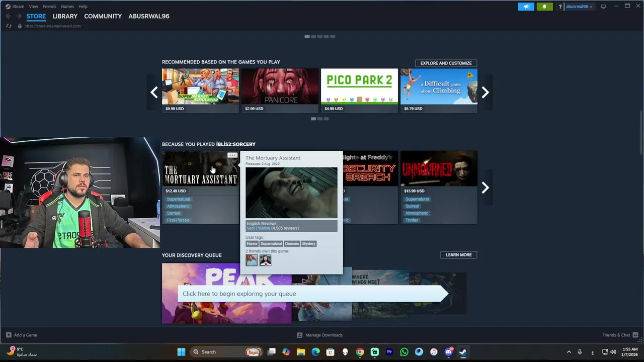Open the abusrwal96 account dropdown
The image size is (644, 362).
click(579, 7)
